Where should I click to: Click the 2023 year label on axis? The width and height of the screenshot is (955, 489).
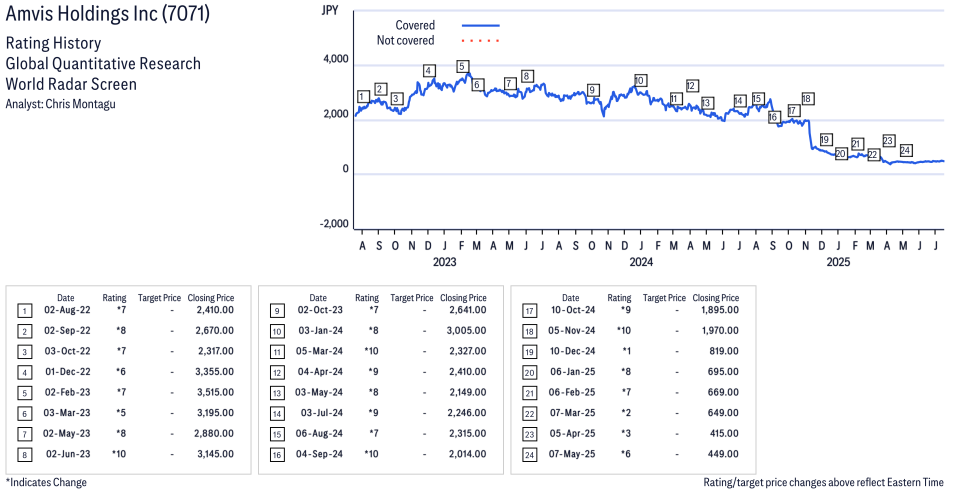coord(444,262)
